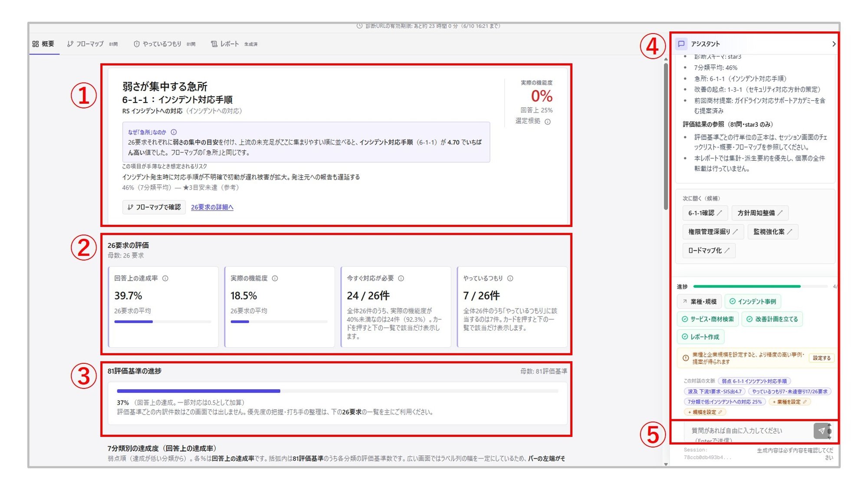Click the アシスタント chat bubble icon
The height and width of the screenshot is (490, 868).
pos(681,44)
